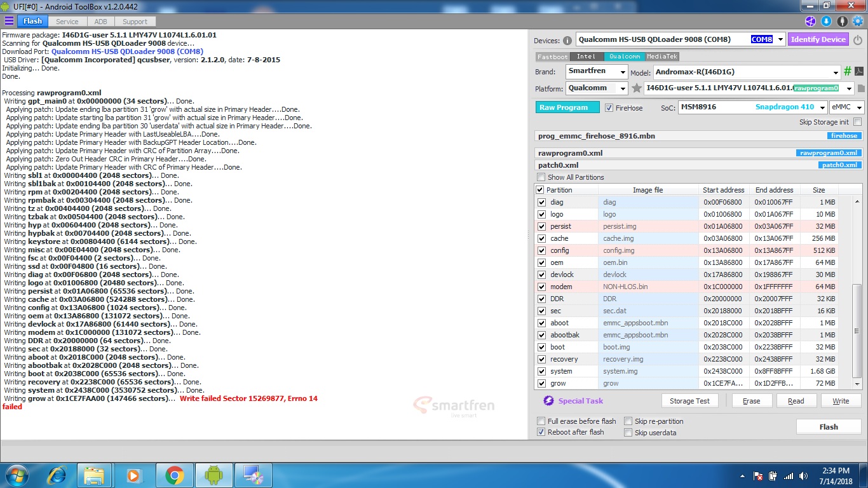Switch to the ADB tab
The width and height of the screenshot is (868, 488).
101,22
